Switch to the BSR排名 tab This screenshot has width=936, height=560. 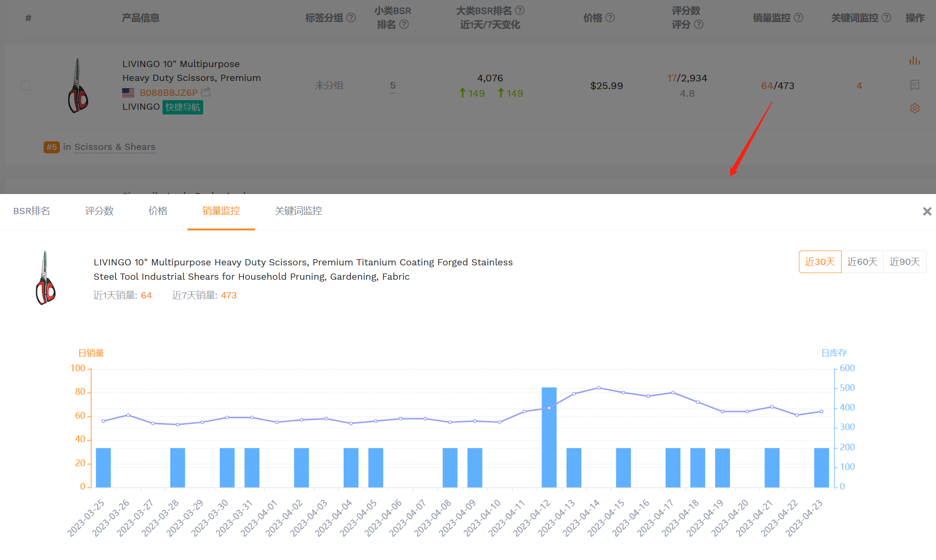click(32, 211)
